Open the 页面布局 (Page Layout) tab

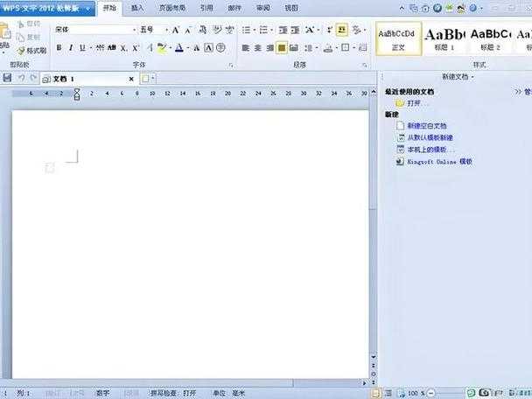(x=171, y=8)
